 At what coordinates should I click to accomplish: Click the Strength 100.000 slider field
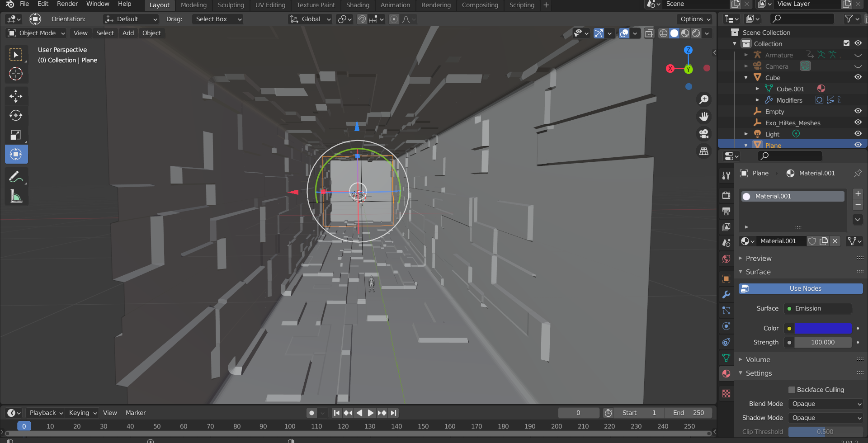pos(823,342)
